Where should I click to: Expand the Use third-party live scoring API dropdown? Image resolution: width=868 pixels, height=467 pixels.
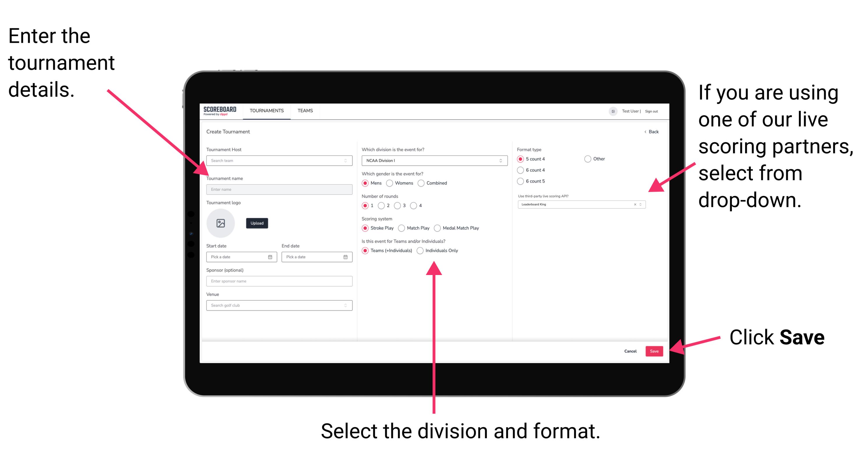[643, 205]
